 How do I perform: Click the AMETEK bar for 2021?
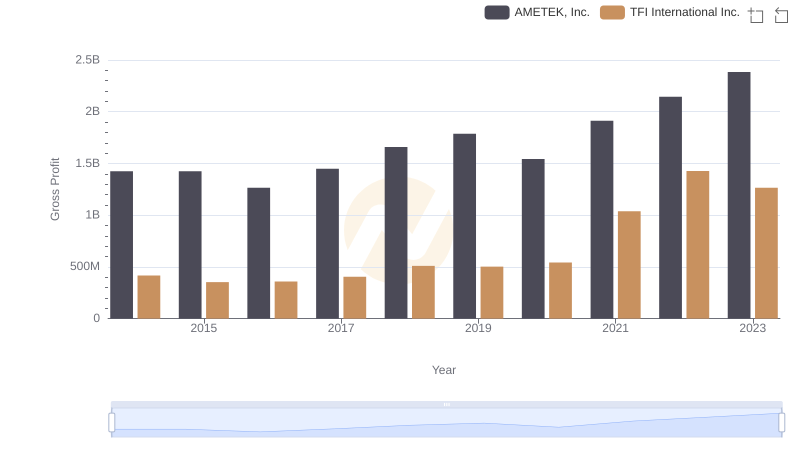tap(602, 220)
